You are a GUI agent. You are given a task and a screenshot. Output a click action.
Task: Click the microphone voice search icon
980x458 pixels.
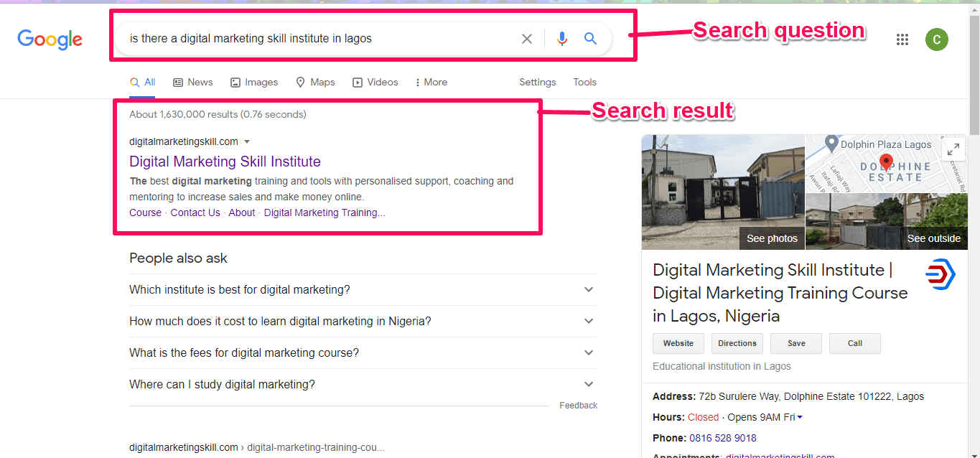pyautogui.click(x=561, y=39)
